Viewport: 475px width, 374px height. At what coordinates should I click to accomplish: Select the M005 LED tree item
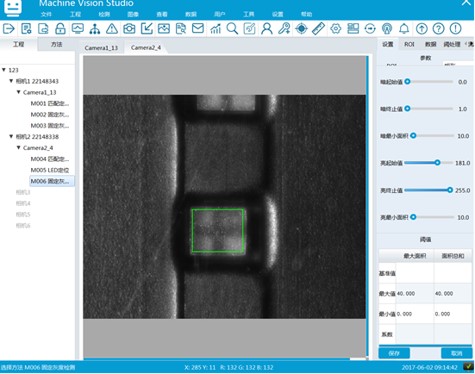click(50, 170)
